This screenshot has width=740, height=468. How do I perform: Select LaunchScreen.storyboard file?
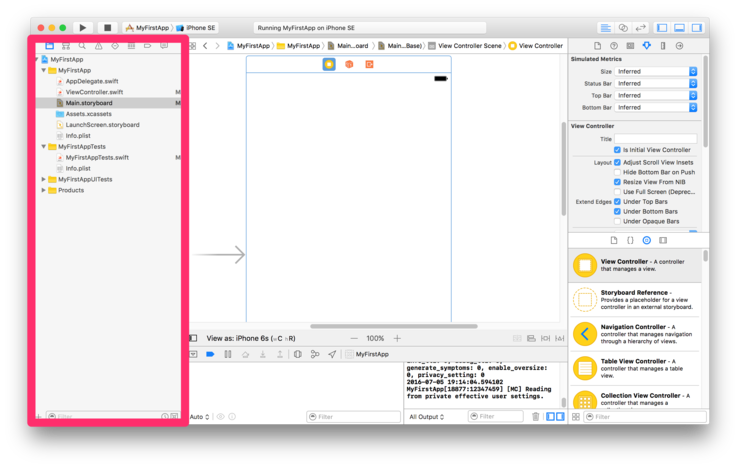point(102,125)
